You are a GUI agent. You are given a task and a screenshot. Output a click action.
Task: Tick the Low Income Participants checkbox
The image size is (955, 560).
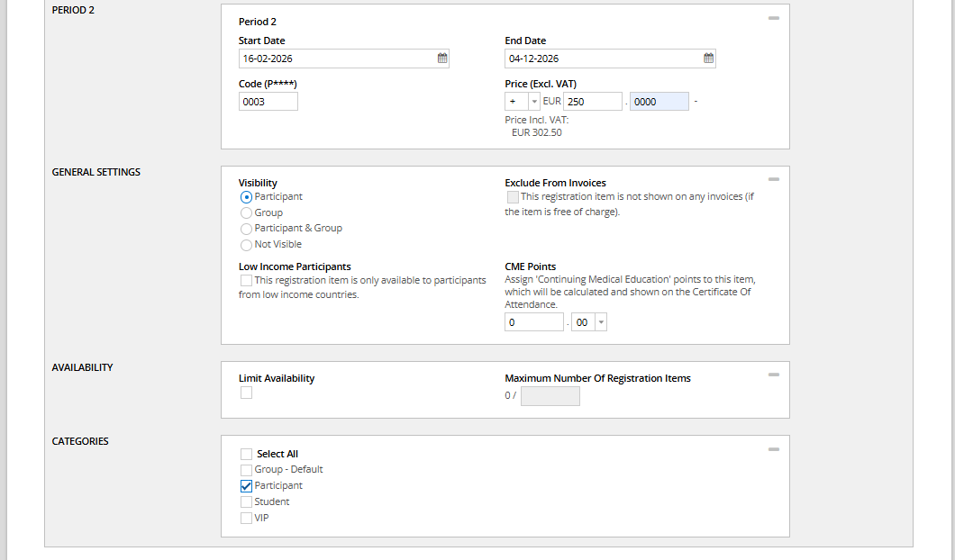246,280
